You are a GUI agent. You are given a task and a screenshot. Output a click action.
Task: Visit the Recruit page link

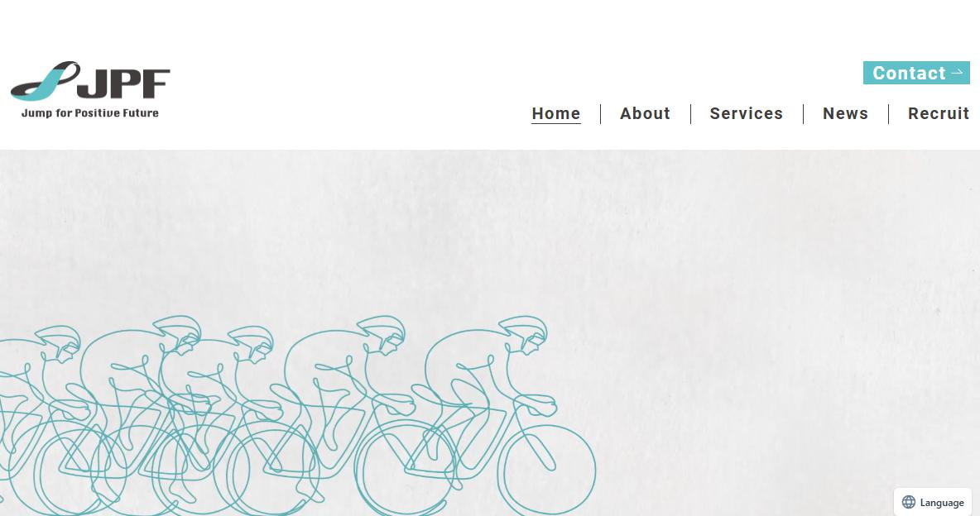click(x=939, y=113)
